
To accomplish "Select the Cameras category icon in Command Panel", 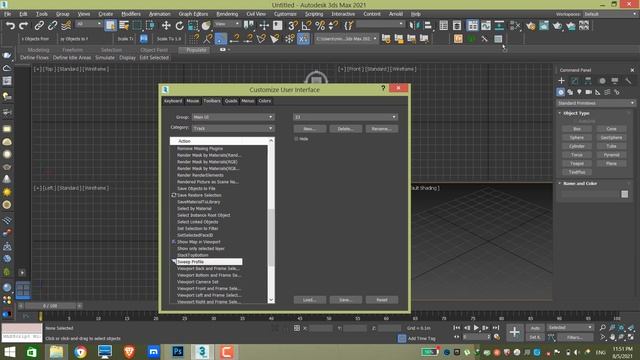I will click(589, 92).
